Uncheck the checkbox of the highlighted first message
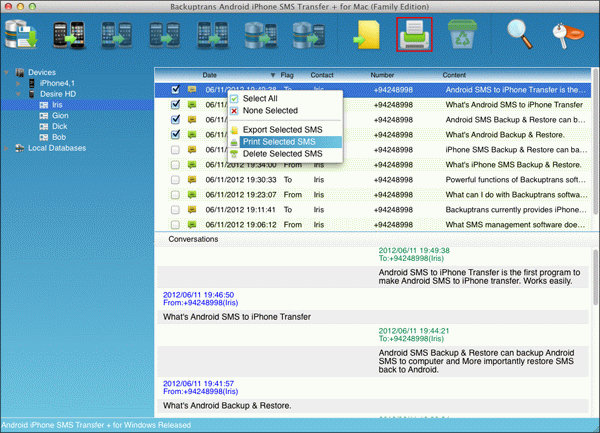This screenshot has width=600, height=433. click(x=175, y=90)
